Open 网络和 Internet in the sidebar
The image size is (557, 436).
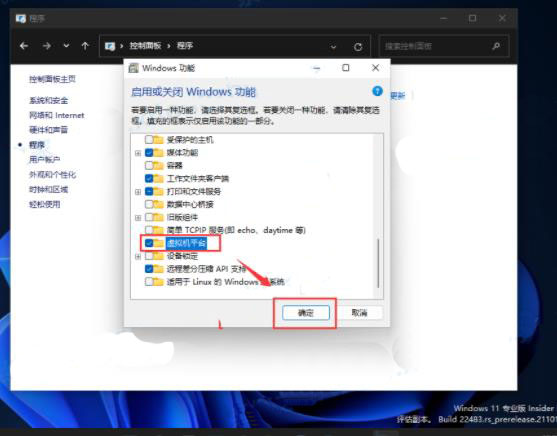point(56,115)
